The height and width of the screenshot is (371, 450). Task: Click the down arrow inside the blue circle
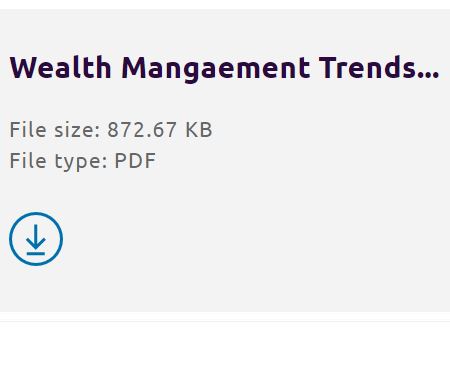[36, 236]
